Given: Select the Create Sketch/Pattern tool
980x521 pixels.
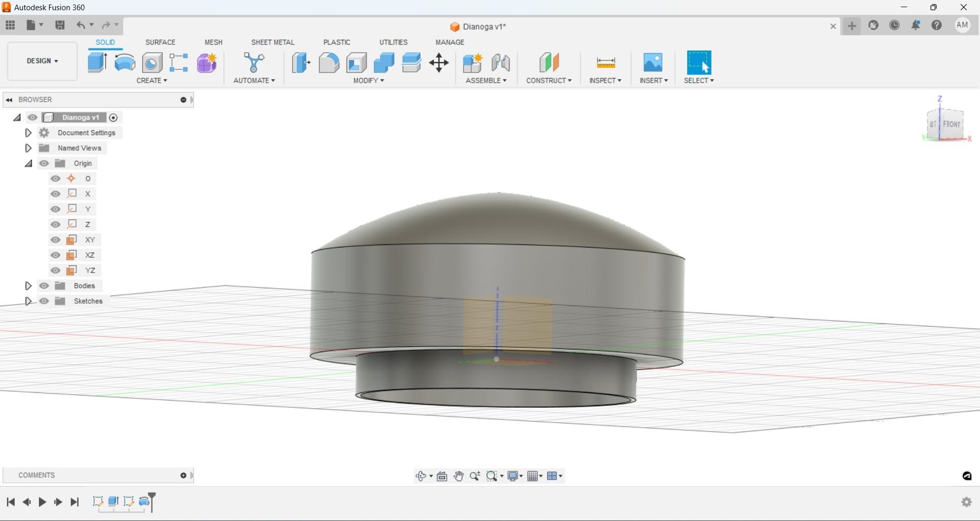Looking at the screenshot, I should pos(179,63).
